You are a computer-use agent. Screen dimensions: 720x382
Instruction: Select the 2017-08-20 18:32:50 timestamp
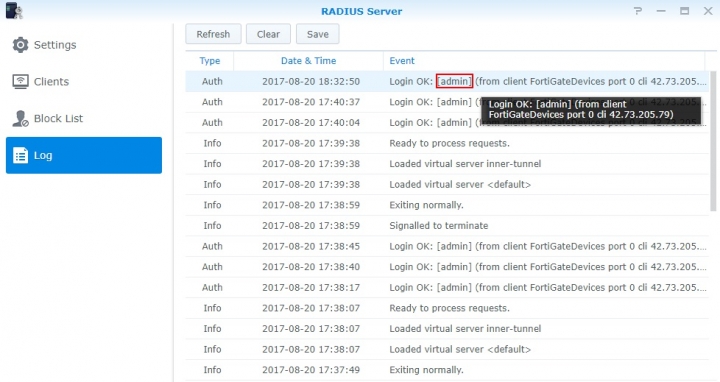311,81
